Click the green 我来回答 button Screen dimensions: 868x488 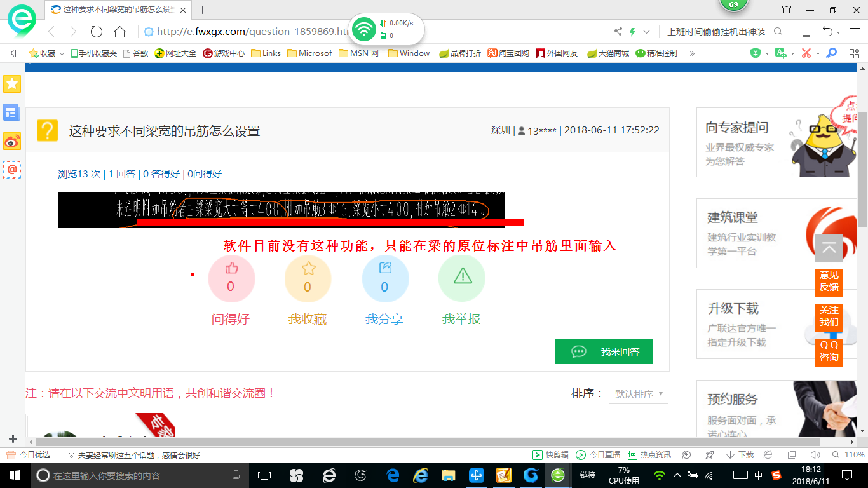click(604, 351)
